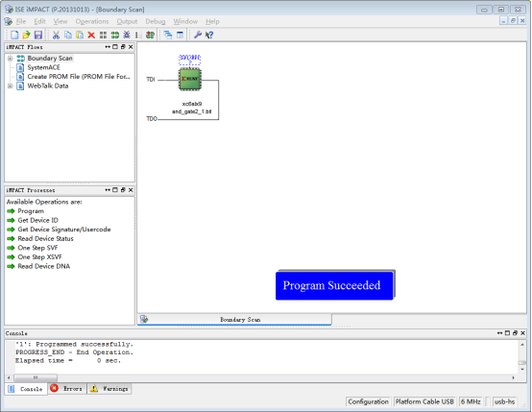Open the Operations menu
532x412 pixels.
tap(92, 21)
